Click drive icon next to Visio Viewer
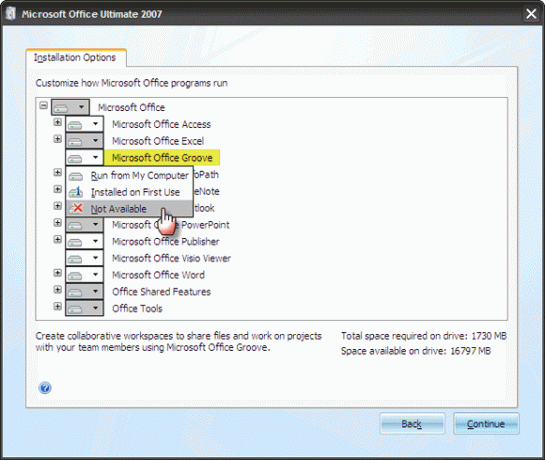Screen dimensions: 545x460 click(75, 258)
